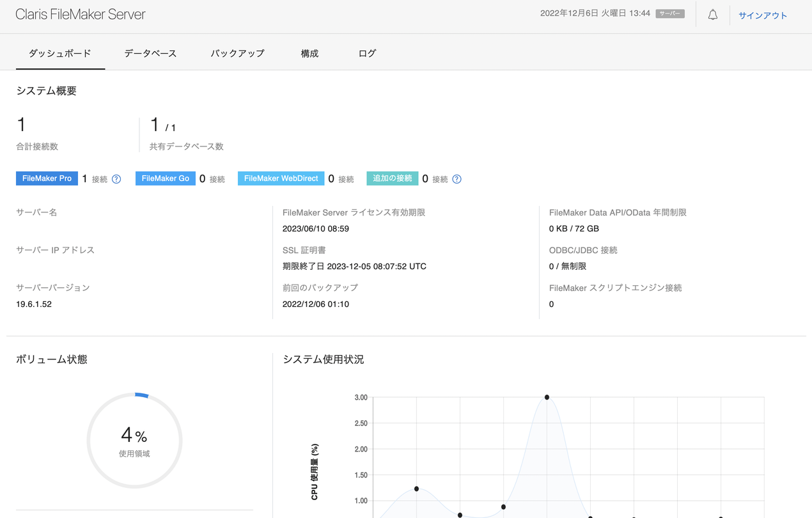Screen dimensions: 812x518
Task: Click the FileMaker Go connection badge
Action: pyautogui.click(x=166, y=178)
